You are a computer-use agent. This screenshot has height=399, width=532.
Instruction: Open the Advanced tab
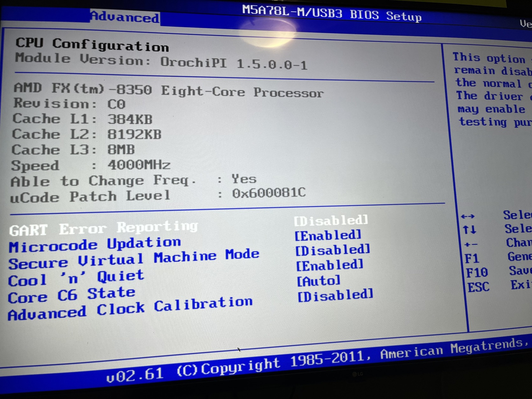pos(125,17)
